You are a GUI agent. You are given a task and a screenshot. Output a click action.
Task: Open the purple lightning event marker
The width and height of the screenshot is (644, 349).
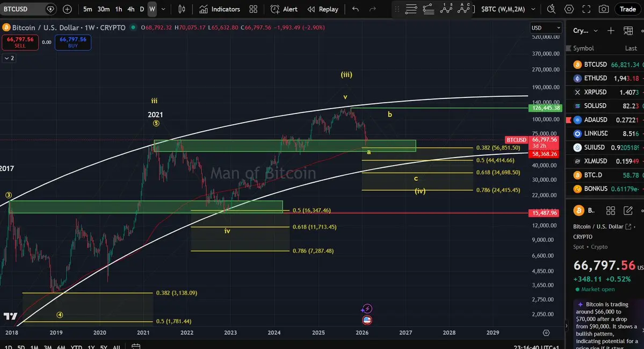[x=367, y=308]
